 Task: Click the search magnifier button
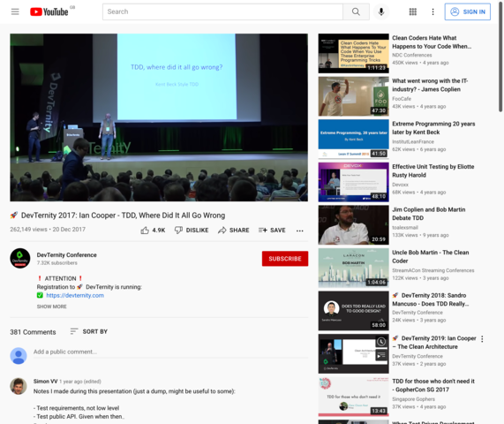[x=356, y=11]
